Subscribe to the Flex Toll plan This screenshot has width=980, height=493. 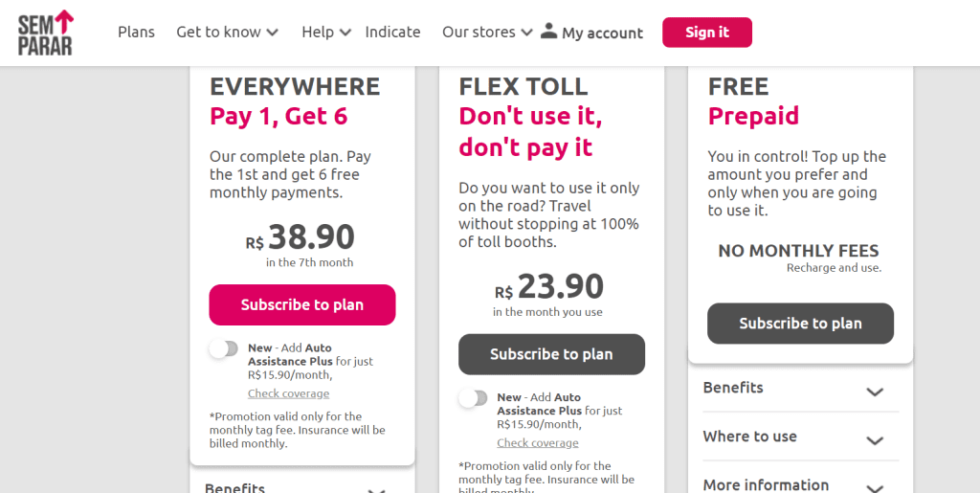tap(551, 354)
